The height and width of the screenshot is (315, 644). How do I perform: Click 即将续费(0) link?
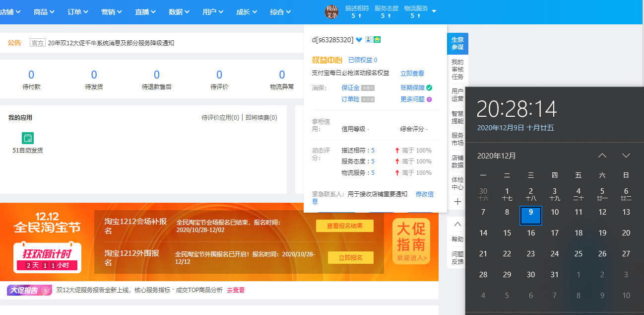pos(261,118)
